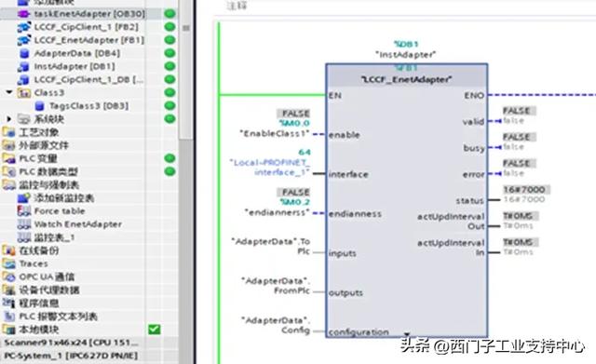Open taskEnetAdapter [OB30] block icon

[23, 14]
